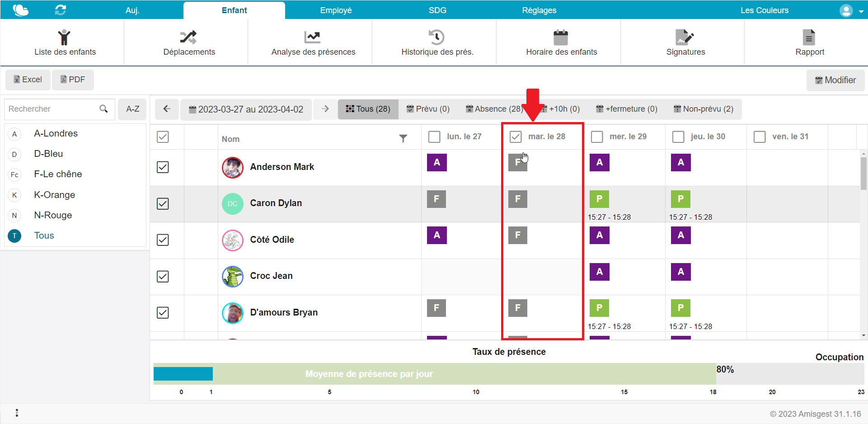The image size is (868, 424).
Task: Toggle Croc Jean's row checkbox
Action: pyautogui.click(x=163, y=277)
